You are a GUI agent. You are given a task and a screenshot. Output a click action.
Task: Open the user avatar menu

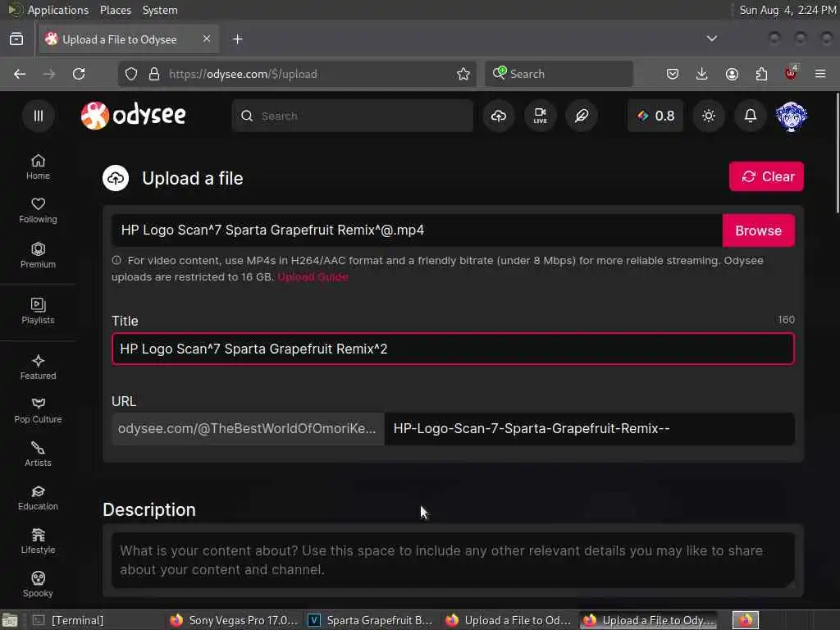792,116
